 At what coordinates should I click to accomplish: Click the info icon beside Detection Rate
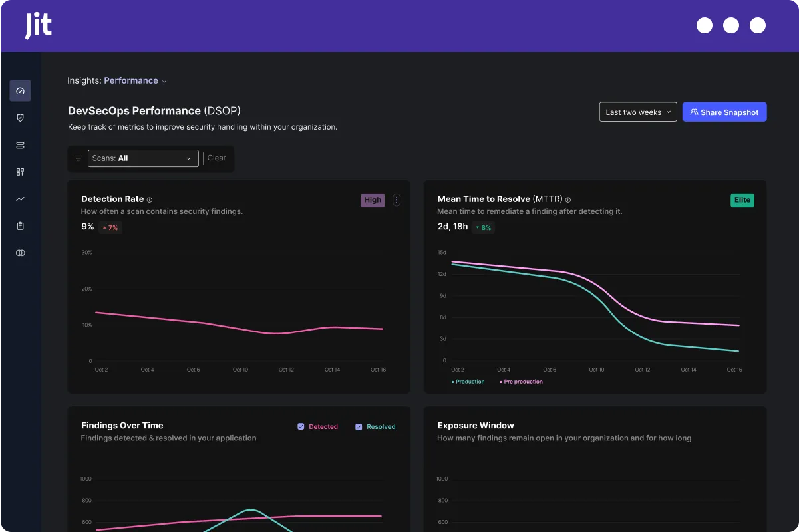click(x=150, y=198)
